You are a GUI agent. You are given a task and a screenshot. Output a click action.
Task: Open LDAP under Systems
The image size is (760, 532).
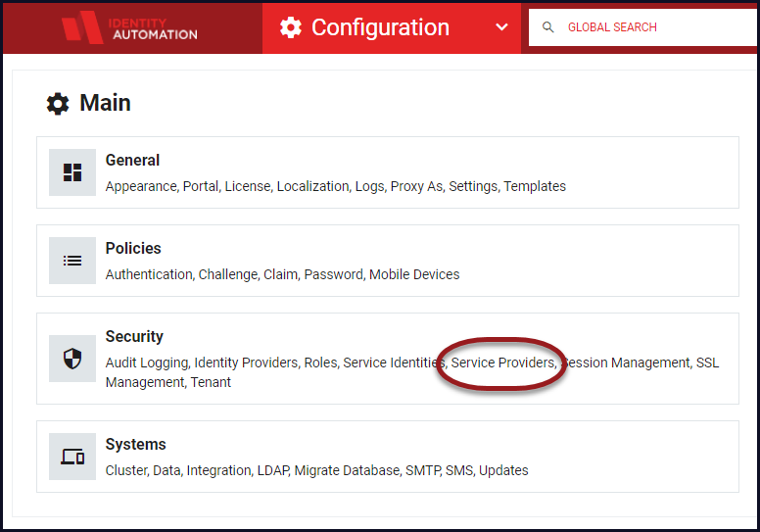point(272,470)
